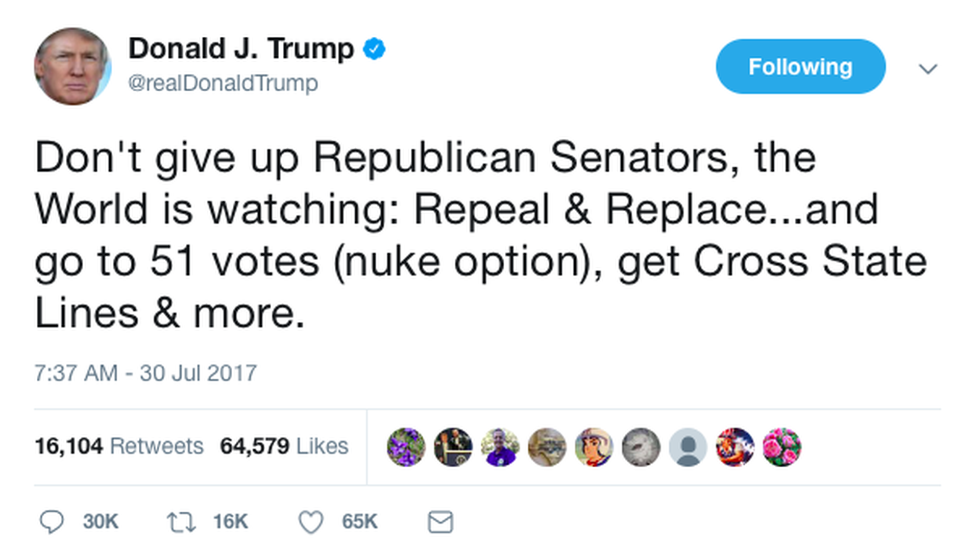Like the tweet with the heart icon

point(310,522)
